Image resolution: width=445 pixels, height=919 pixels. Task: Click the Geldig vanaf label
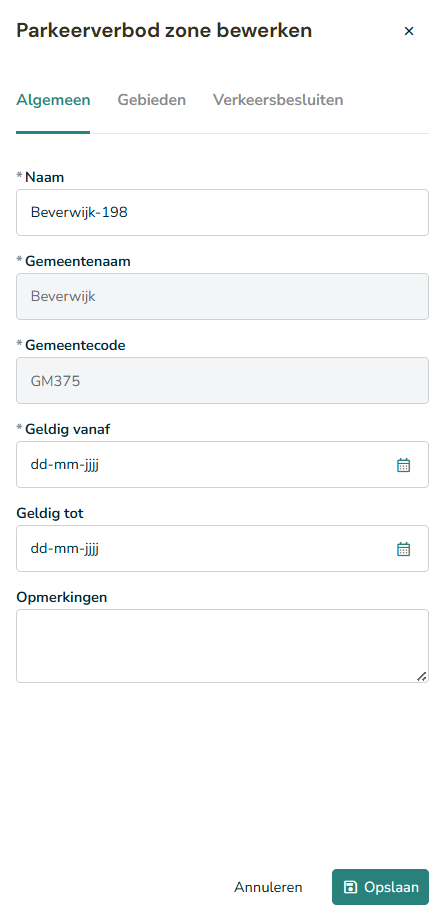coord(67,430)
